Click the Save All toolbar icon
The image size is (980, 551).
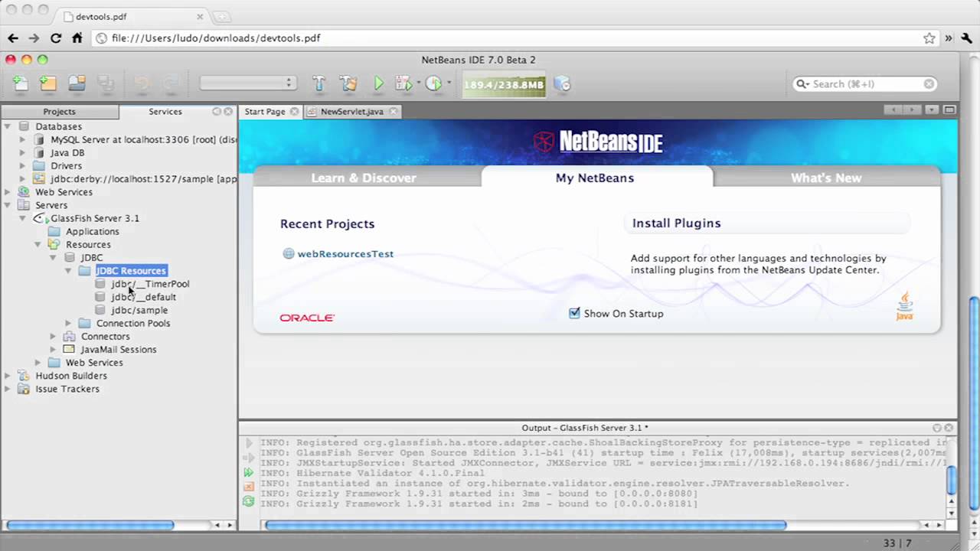pyautogui.click(x=105, y=83)
